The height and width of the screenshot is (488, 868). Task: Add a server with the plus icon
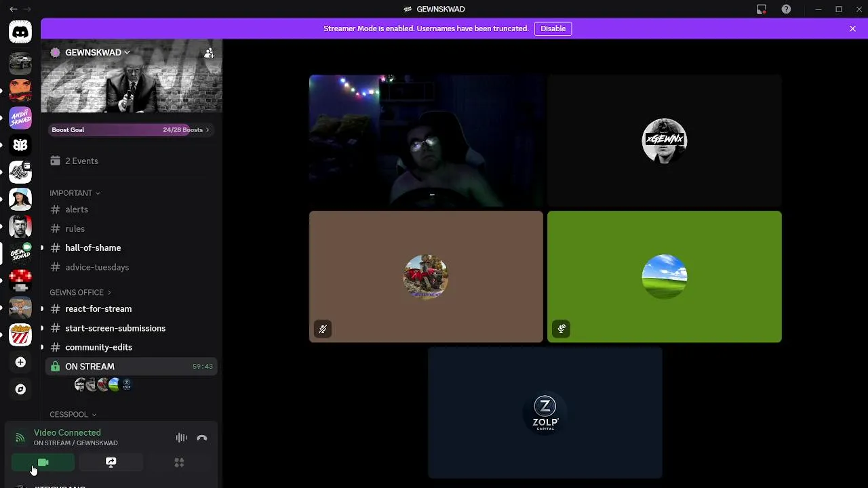pos(20,362)
